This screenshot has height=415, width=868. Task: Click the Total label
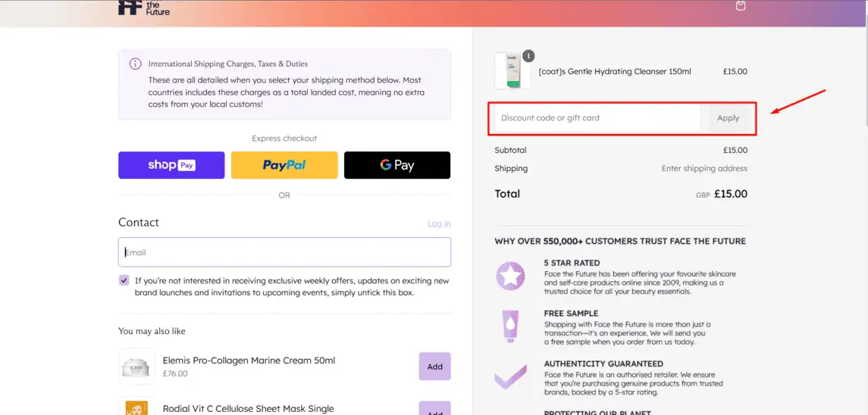[x=507, y=194]
